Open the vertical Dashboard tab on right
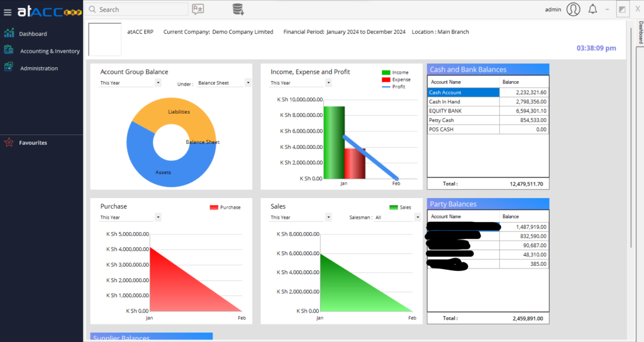This screenshot has width=644, height=342. coord(640,33)
